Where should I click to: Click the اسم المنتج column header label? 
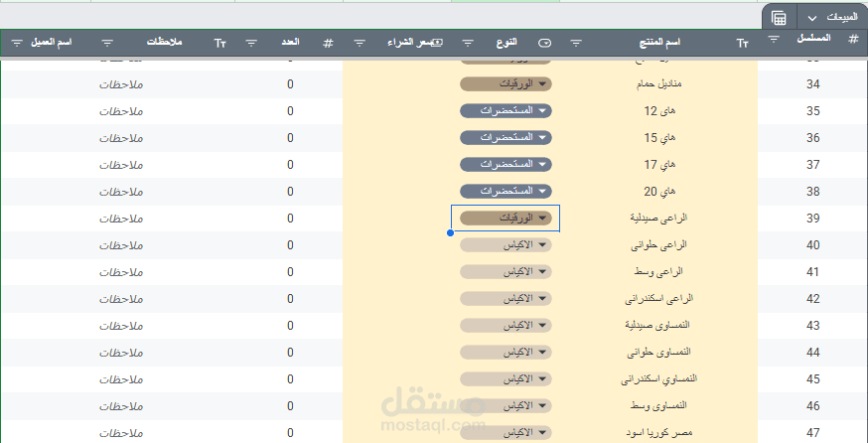pyautogui.click(x=658, y=43)
